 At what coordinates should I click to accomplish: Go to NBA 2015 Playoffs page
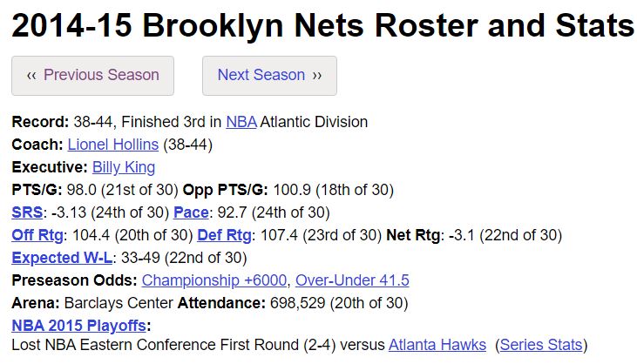click(78, 326)
